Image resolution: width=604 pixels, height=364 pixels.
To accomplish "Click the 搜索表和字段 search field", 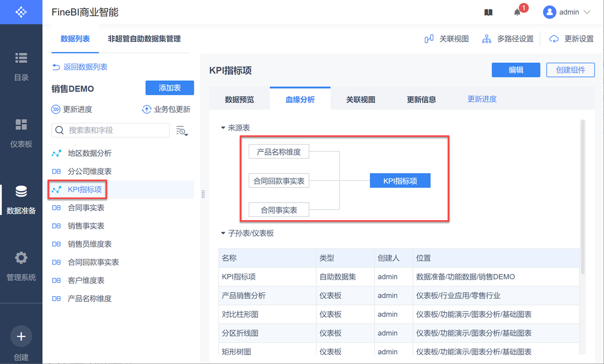I will (x=111, y=130).
